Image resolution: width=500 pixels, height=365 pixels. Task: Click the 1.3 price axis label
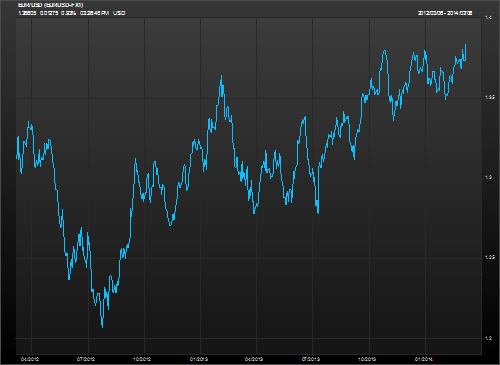(x=489, y=177)
